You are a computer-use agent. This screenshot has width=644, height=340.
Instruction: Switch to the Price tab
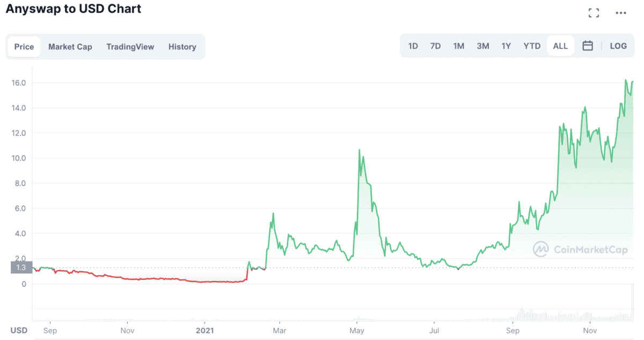[24, 47]
